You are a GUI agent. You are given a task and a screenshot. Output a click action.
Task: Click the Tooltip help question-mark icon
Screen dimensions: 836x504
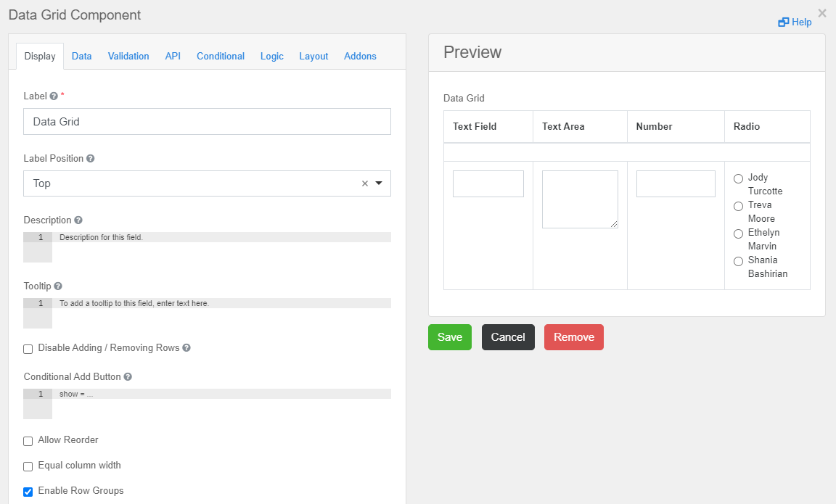(x=58, y=286)
